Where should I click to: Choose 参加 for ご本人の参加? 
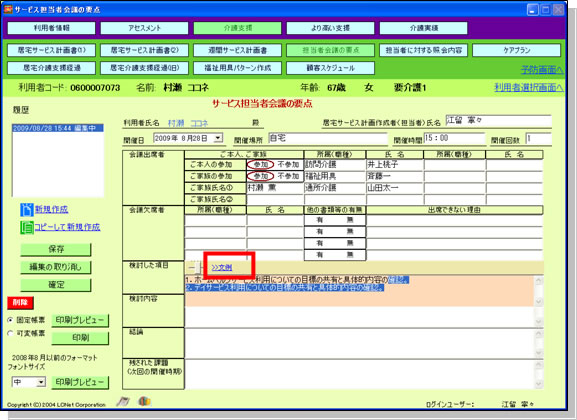click(261, 165)
